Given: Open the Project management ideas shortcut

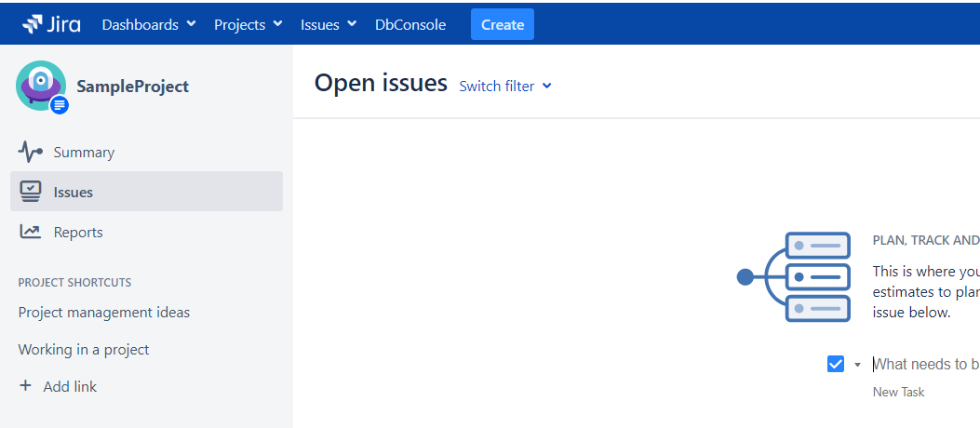Looking at the screenshot, I should coord(103,312).
